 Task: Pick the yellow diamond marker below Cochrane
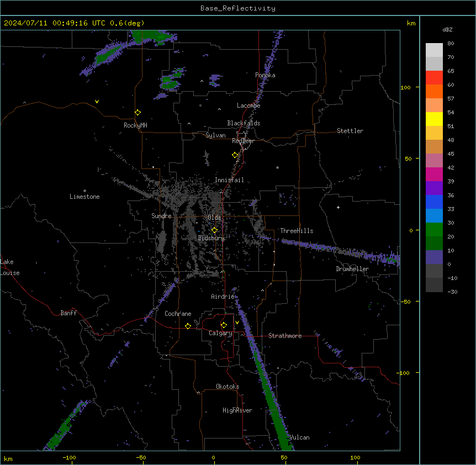pos(188,326)
